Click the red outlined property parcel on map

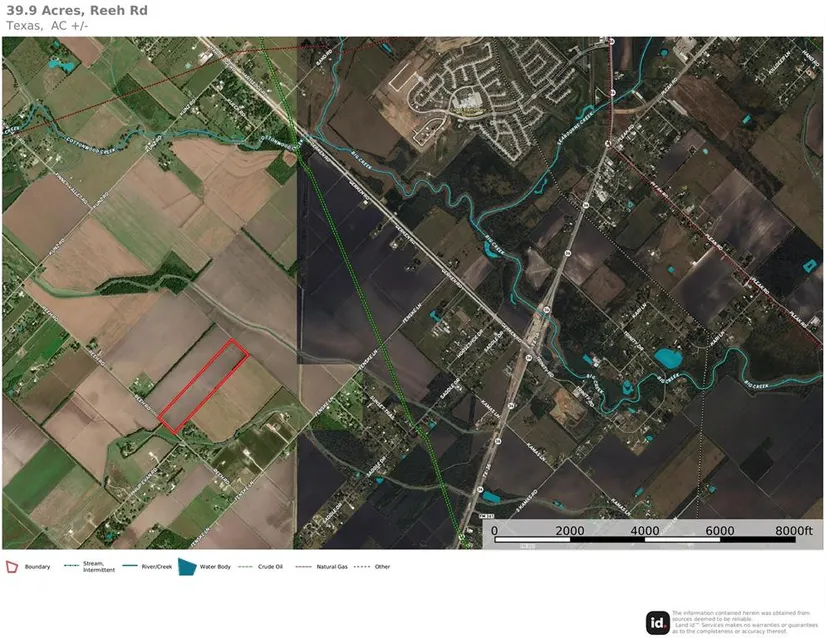coord(204,386)
